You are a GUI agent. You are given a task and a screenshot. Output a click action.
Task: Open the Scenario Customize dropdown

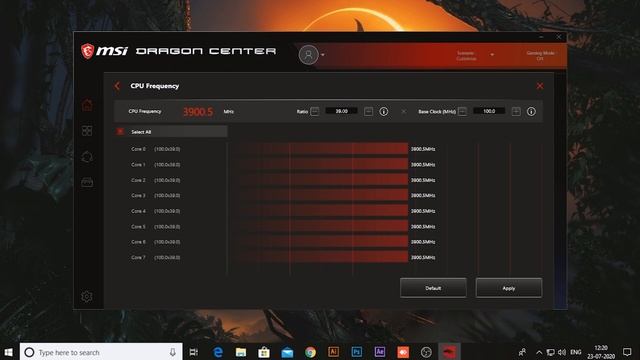click(474, 56)
